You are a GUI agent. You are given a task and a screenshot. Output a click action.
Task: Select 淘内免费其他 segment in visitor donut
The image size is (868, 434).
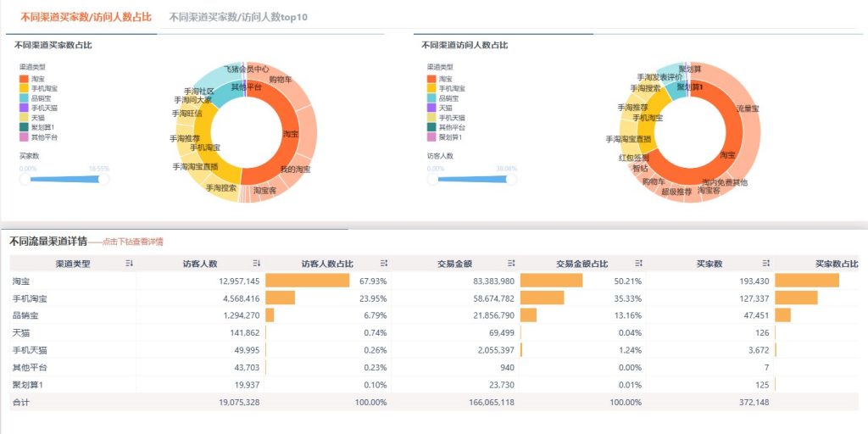pyautogui.click(x=725, y=182)
